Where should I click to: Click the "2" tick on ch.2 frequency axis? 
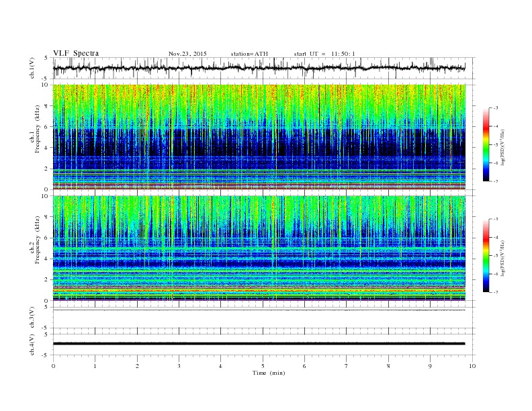click(46, 280)
